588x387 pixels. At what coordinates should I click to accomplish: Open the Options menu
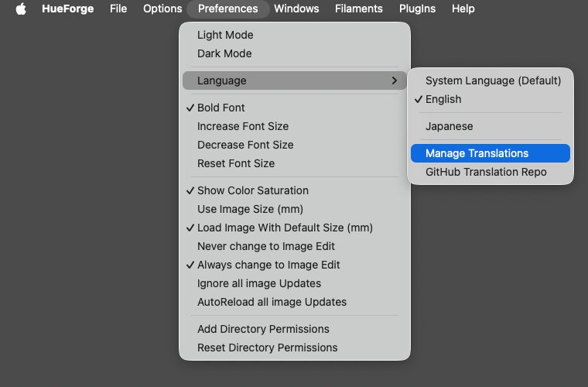point(162,9)
